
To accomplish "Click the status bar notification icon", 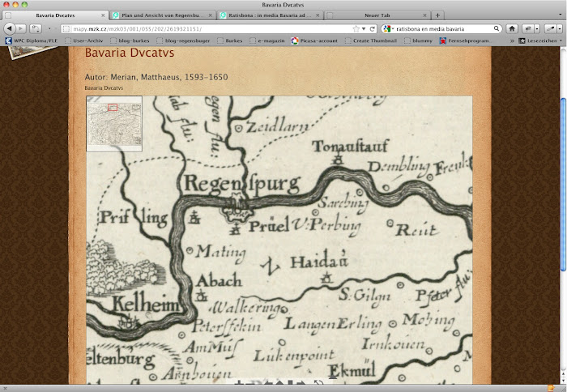I will 551,389.
